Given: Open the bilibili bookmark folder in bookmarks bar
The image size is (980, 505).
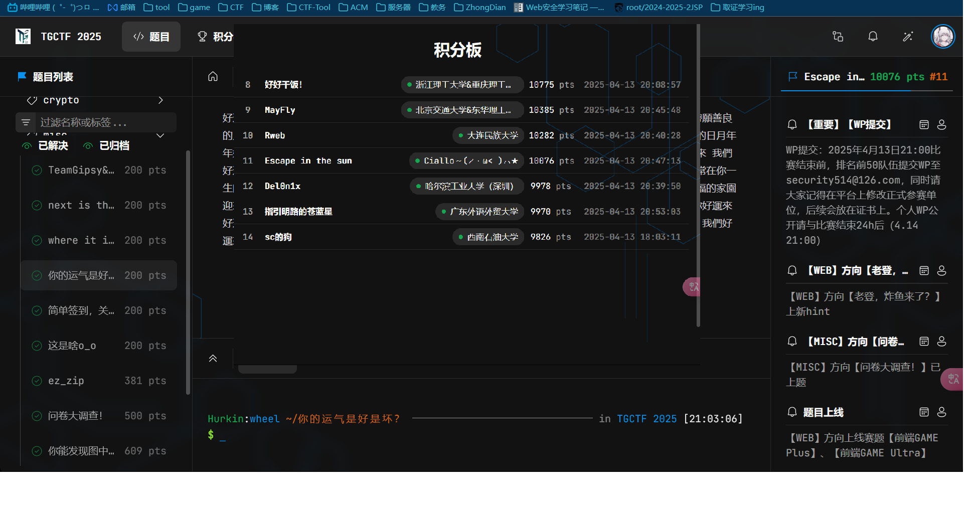Looking at the screenshot, I should tap(53, 8).
